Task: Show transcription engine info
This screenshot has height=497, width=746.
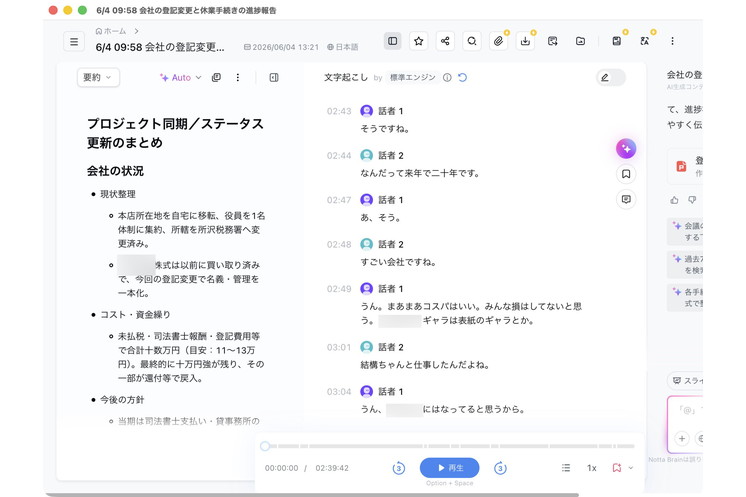Action: point(447,77)
